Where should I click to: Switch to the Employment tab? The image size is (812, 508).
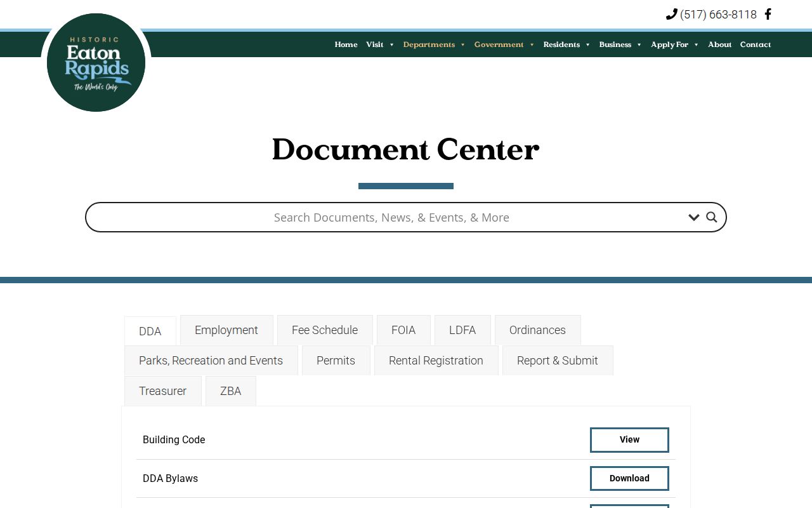tap(226, 330)
